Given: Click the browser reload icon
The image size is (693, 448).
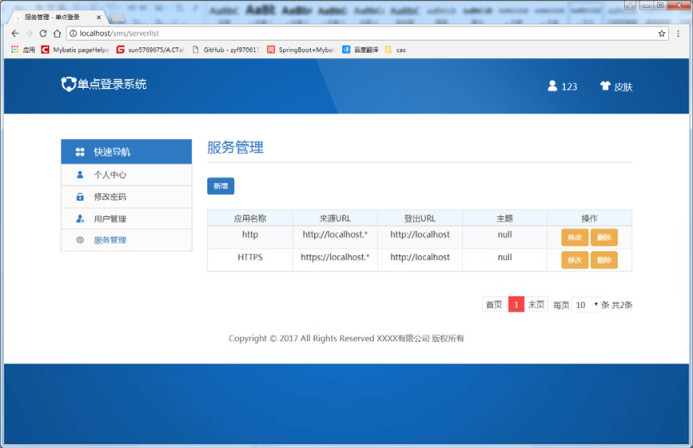Looking at the screenshot, I should click(42, 33).
